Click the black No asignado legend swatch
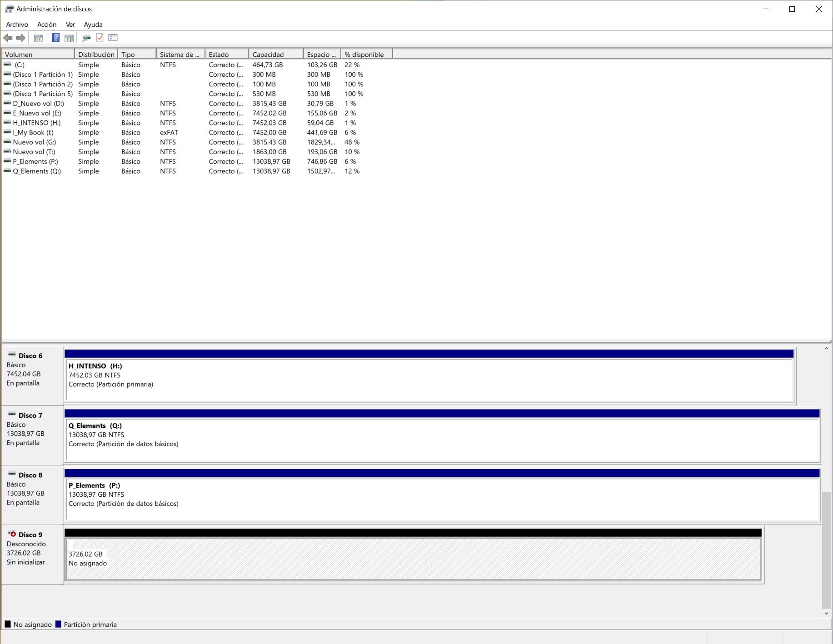 pyautogui.click(x=8, y=624)
